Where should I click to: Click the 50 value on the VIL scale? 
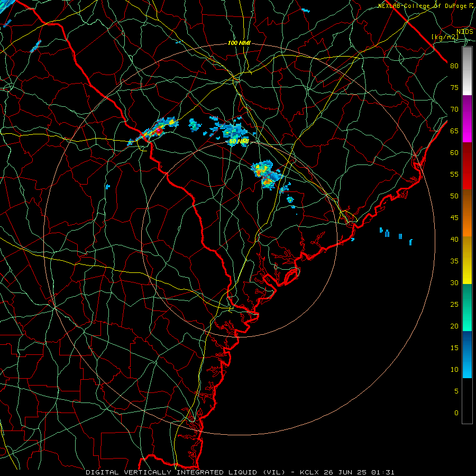point(454,196)
